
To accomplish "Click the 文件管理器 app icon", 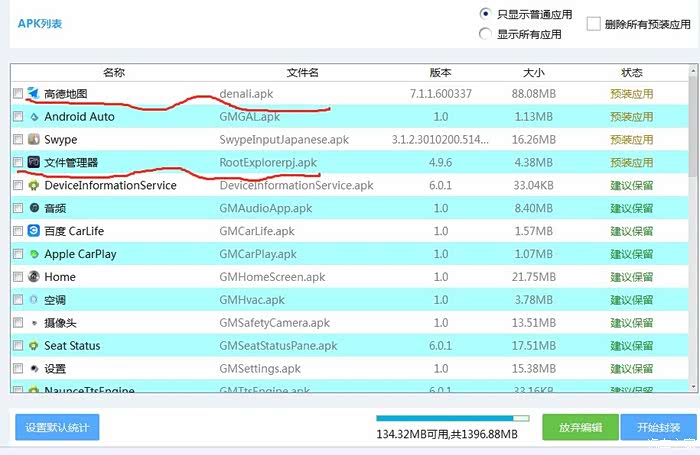I will [x=33, y=162].
